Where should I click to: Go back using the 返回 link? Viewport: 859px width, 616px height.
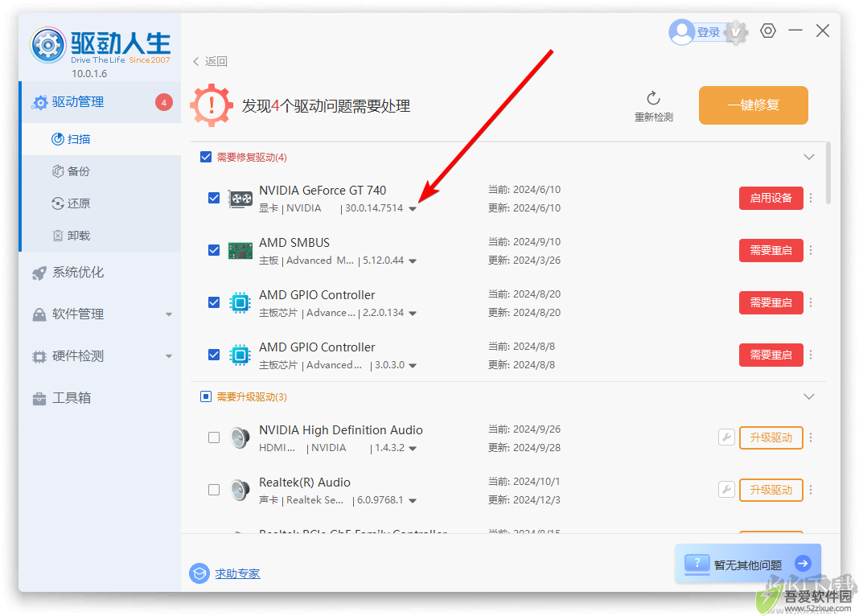(x=211, y=61)
